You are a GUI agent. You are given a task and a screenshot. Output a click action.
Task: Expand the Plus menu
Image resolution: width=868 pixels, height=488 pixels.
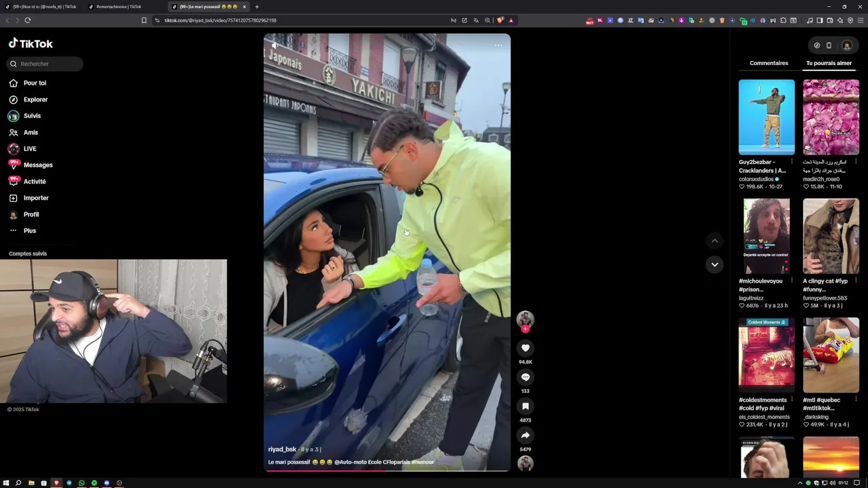tap(22, 230)
